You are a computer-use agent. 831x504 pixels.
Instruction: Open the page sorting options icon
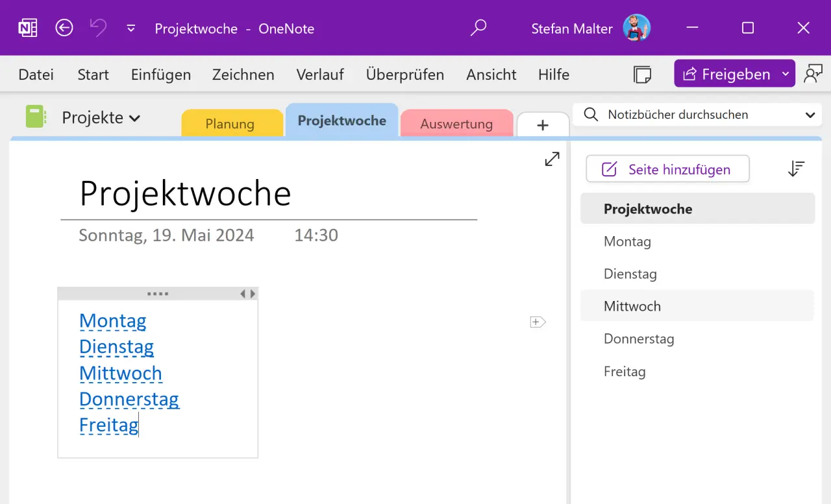click(x=796, y=169)
